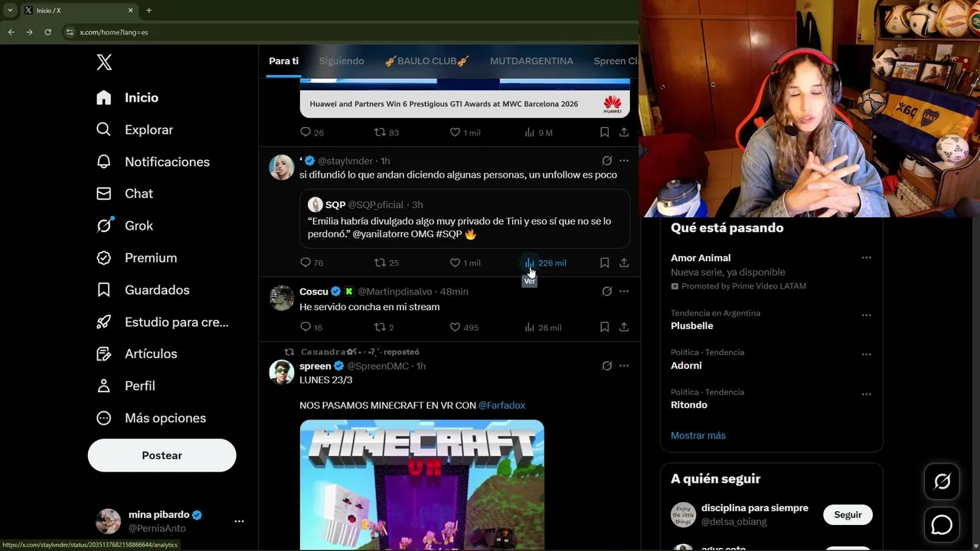The height and width of the screenshot is (551, 980).
Task: Like the staylvnder post
Action: point(465,262)
